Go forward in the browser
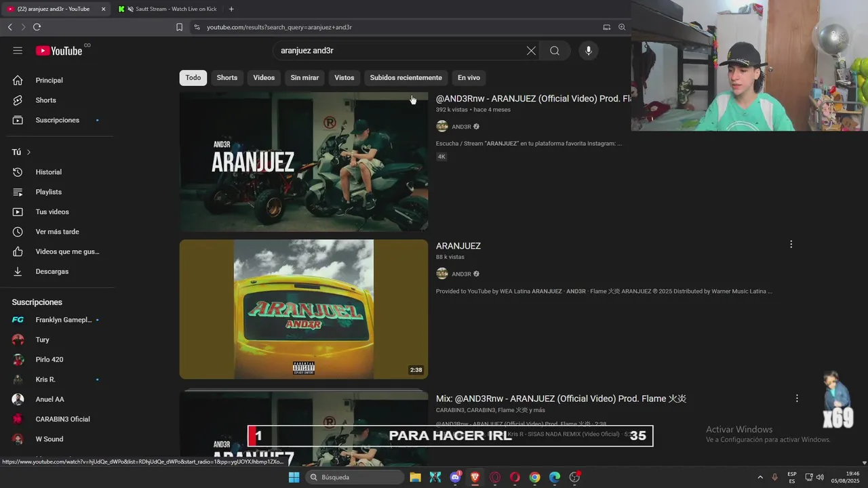 23,27
